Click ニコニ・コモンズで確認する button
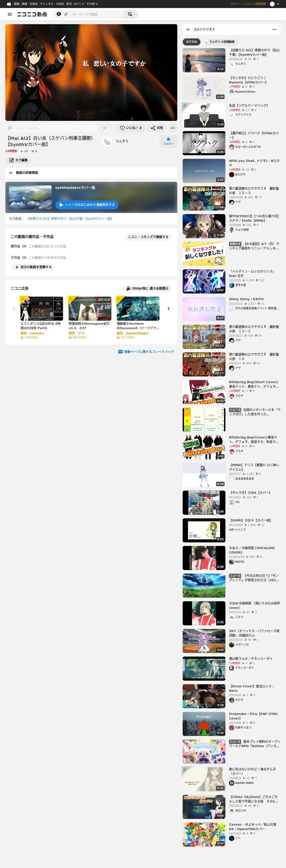 [x=148, y=237]
